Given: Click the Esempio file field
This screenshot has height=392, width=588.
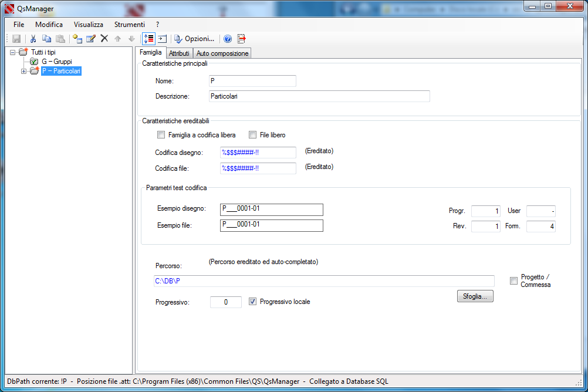Looking at the screenshot, I should 272,225.
